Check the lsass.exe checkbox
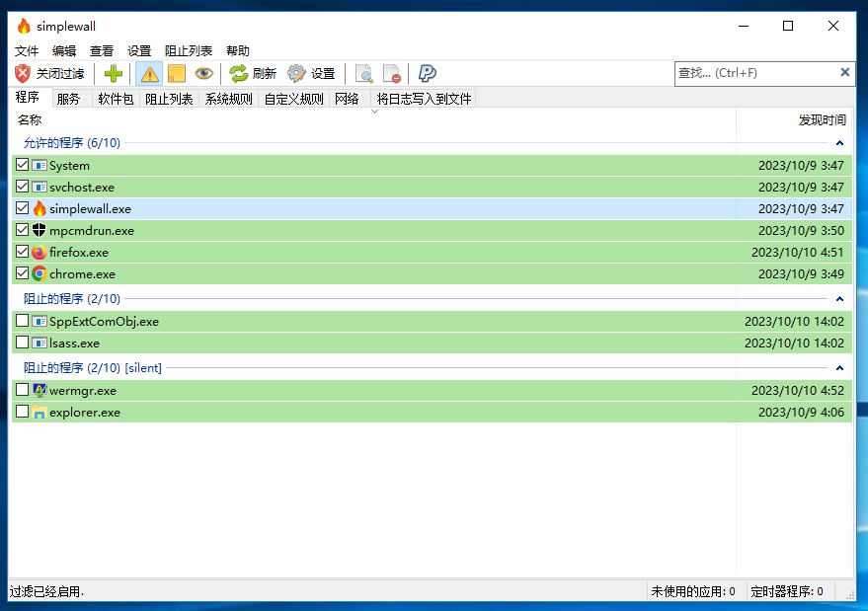The width and height of the screenshot is (868, 611). coord(23,343)
